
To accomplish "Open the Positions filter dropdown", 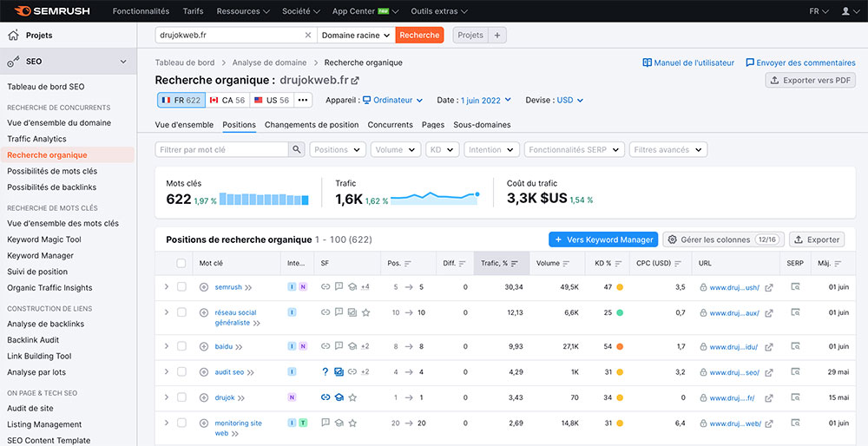I will pyautogui.click(x=338, y=149).
